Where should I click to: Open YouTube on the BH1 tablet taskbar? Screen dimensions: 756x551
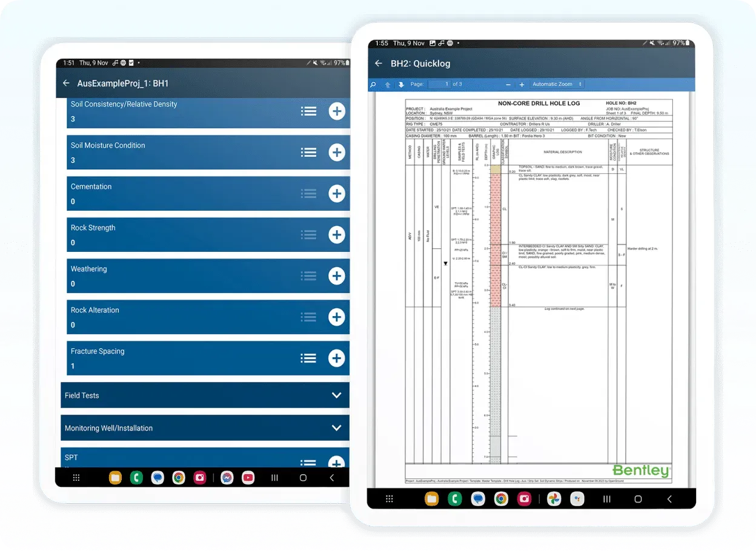[x=248, y=478]
